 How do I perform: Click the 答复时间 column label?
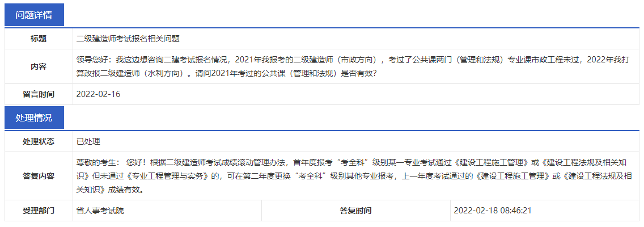pyautogui.click(x=355, y=211)
